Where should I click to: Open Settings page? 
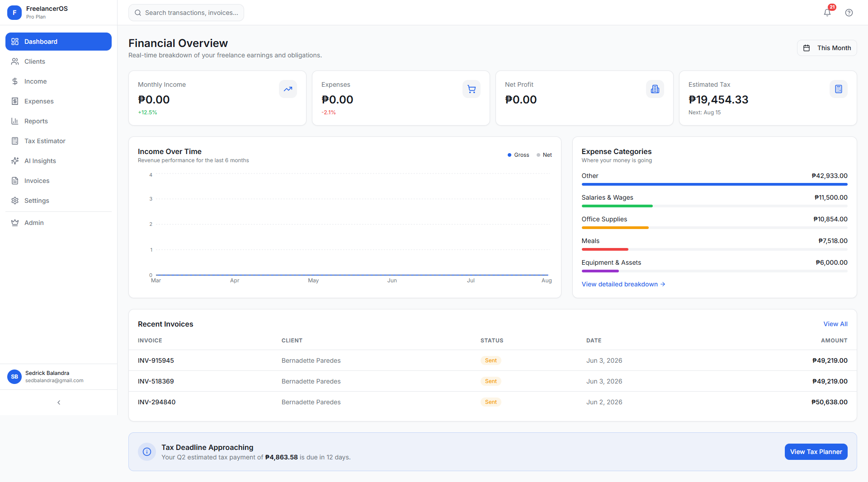(58, 201)
